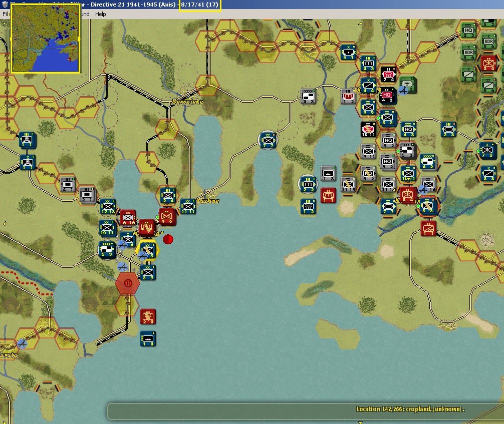This screenshot has height=424, width=504.
Task: Select the green X unit 4 4
Action: point(468,75)
